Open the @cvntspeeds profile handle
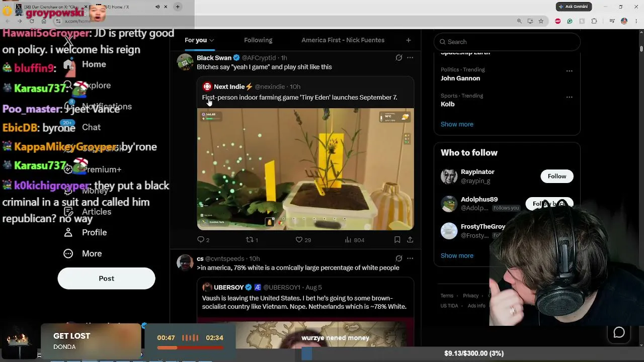 point(225,258)
